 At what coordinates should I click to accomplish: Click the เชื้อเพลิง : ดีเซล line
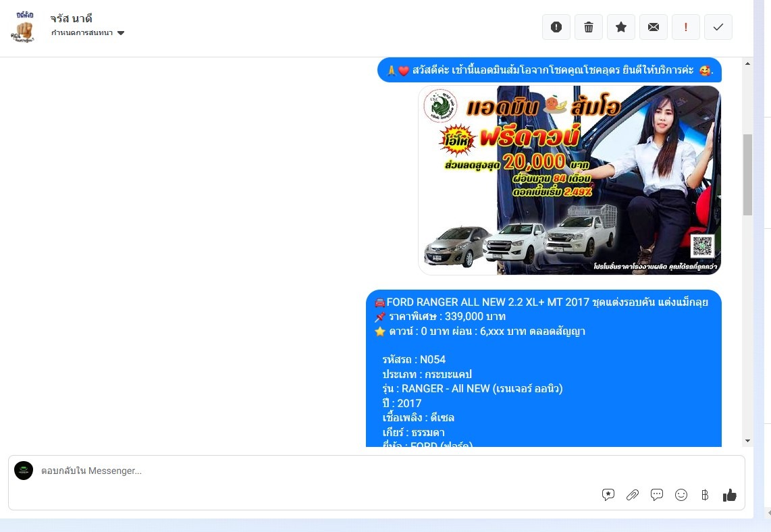pos(419,418)
